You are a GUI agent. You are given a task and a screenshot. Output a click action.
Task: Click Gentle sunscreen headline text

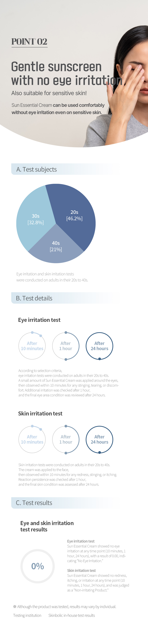point(57,67)
